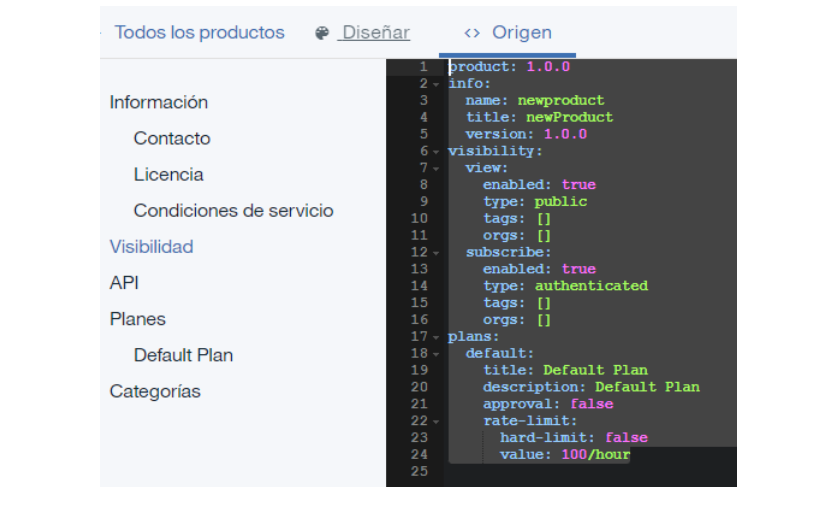Open the Licencia section
The width and height of the screenshot is (822, 506).
168,174
